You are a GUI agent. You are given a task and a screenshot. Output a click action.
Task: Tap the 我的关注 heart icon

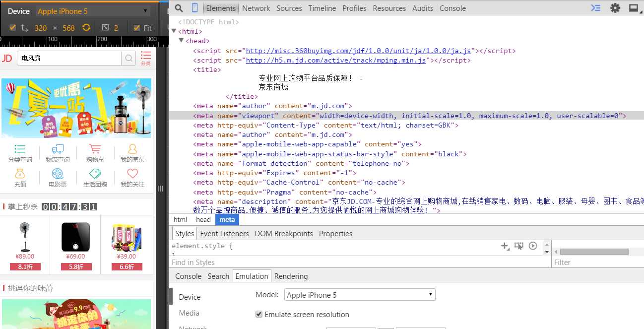coord(132,174)
